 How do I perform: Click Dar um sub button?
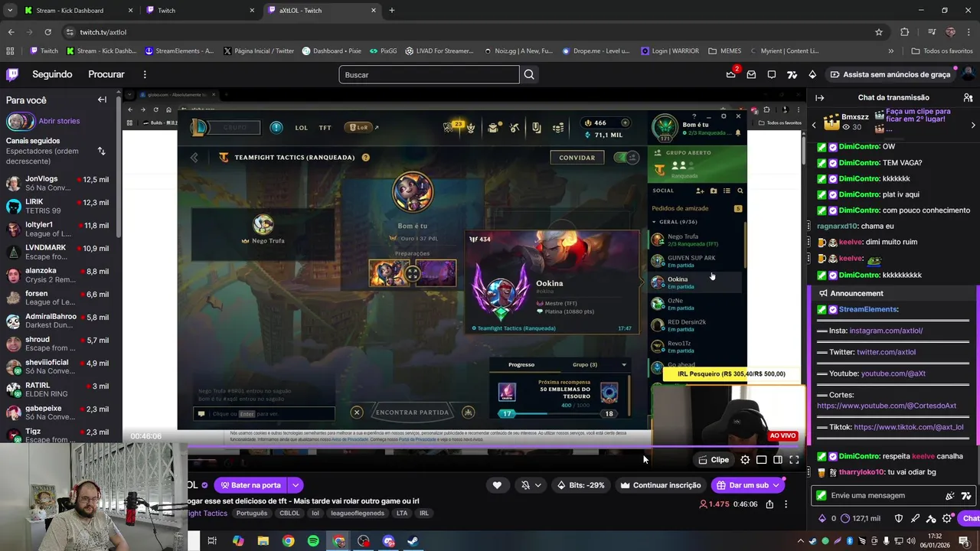tap(749, 485)
